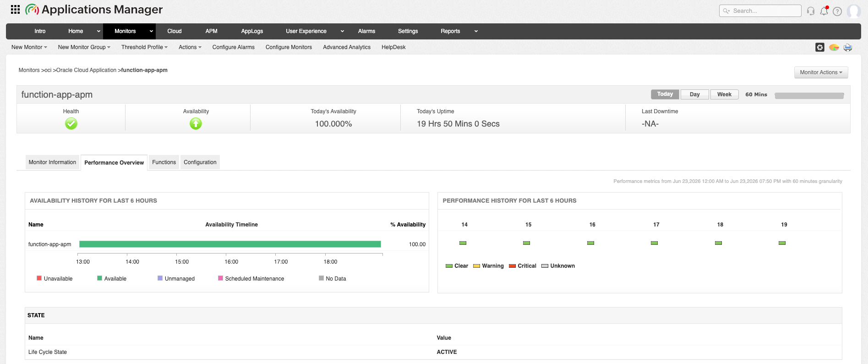
Task: Open Advanced Analytics link
Action: (x=347, y=47)
